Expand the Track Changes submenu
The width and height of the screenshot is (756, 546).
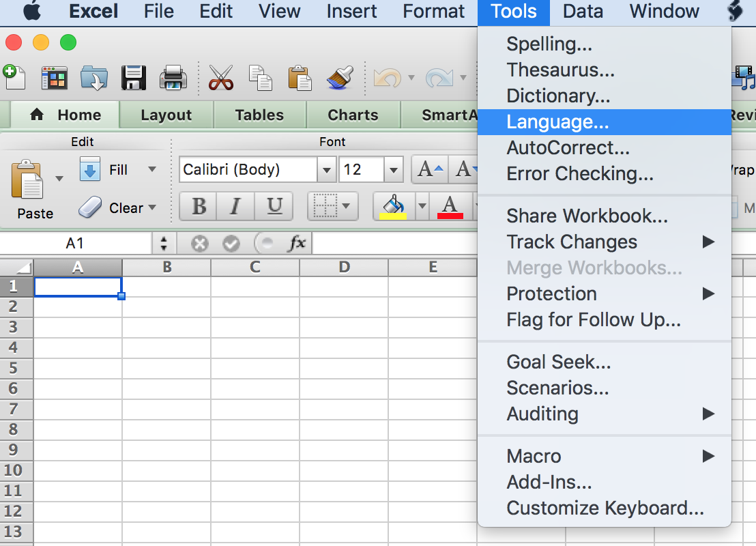pos(604,242)
